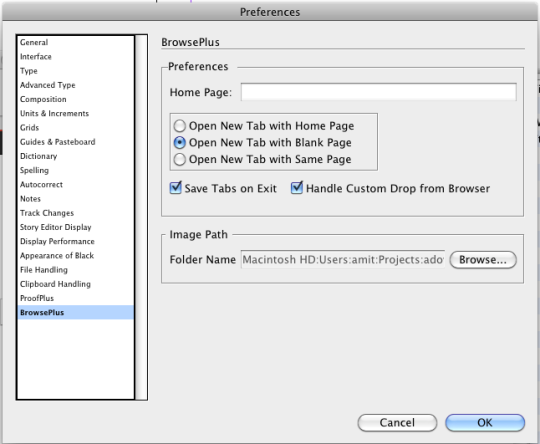Screen dimensions: 540x444
Task: Select Clipboard Handling entry
Action: point(75,284)
